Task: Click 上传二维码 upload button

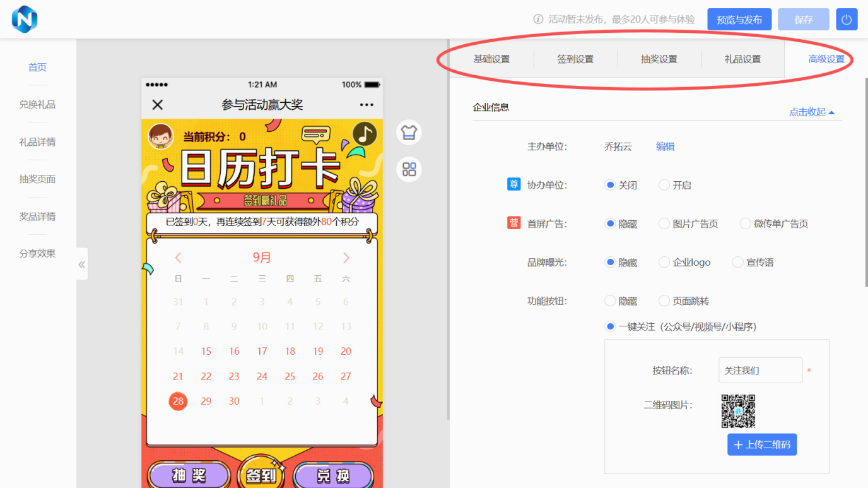Action: 762,444
